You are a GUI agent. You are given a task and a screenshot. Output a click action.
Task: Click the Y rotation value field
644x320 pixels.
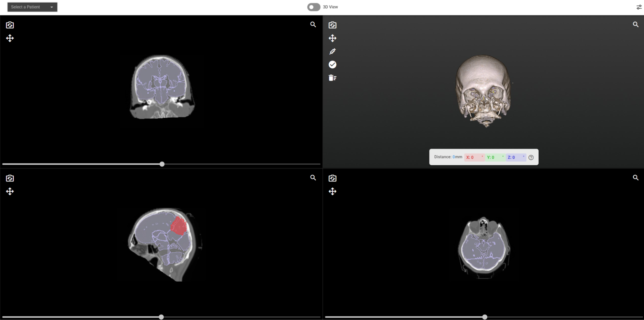(495, 158)
